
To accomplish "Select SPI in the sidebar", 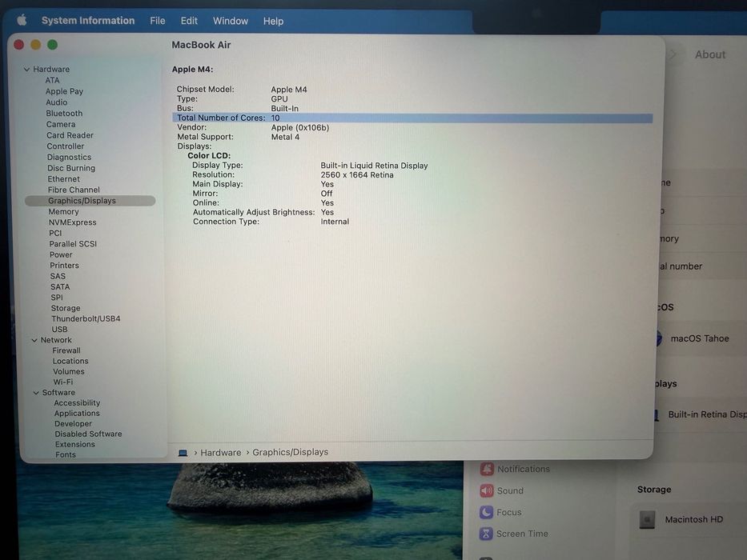I will click(x=57, y=297).
